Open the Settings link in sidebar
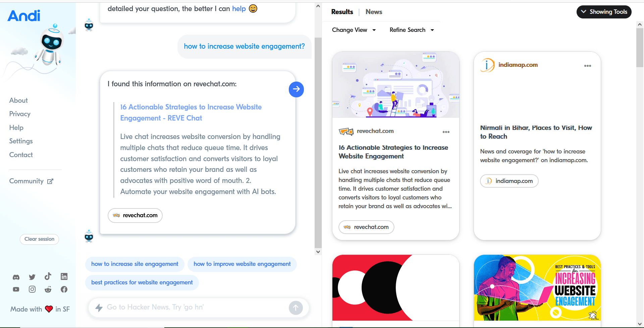Image resolution: width=644 pixels, height=328 pixels. point(21,141)
